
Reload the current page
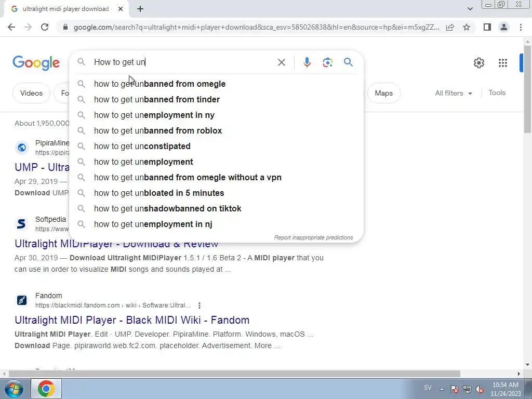point(45,27)
